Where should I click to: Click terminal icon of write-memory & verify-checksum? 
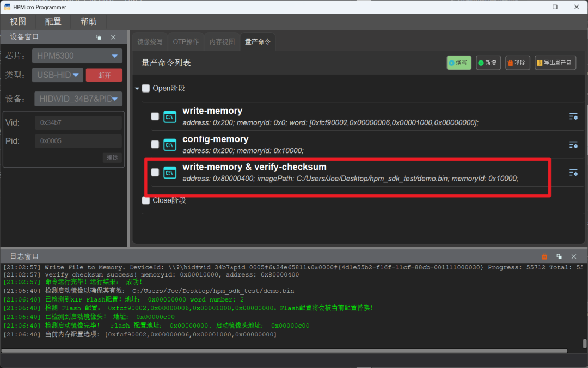tap(170, 173)
